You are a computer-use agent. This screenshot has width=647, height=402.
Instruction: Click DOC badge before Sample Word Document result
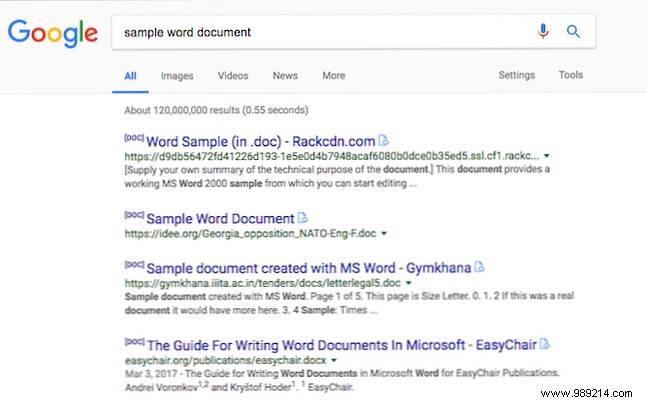[134, 215]
